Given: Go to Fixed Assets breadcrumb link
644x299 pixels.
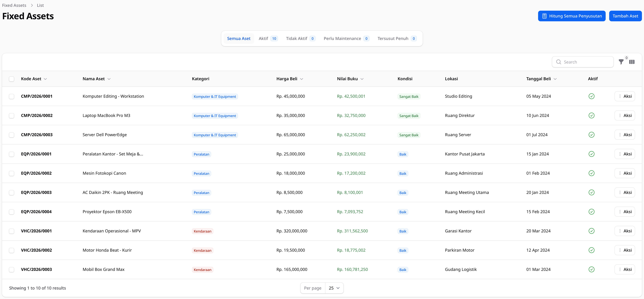Looking at the screenshot, I should [14, 5].
